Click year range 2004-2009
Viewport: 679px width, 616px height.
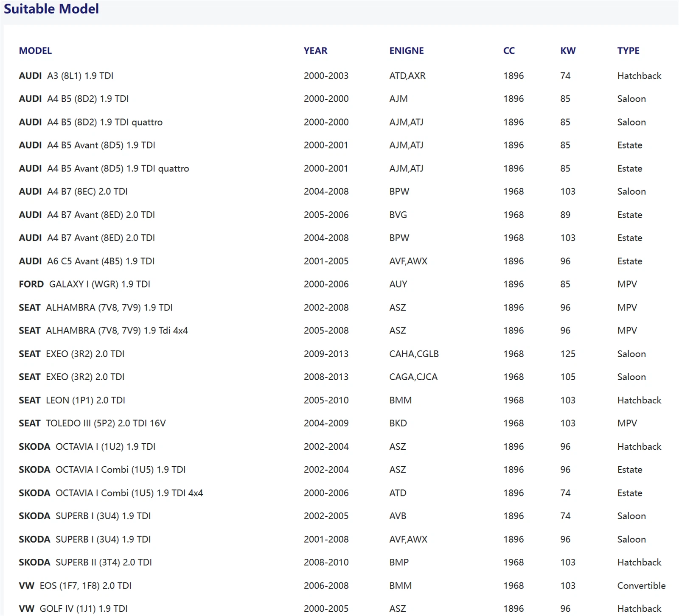[326, 423]
